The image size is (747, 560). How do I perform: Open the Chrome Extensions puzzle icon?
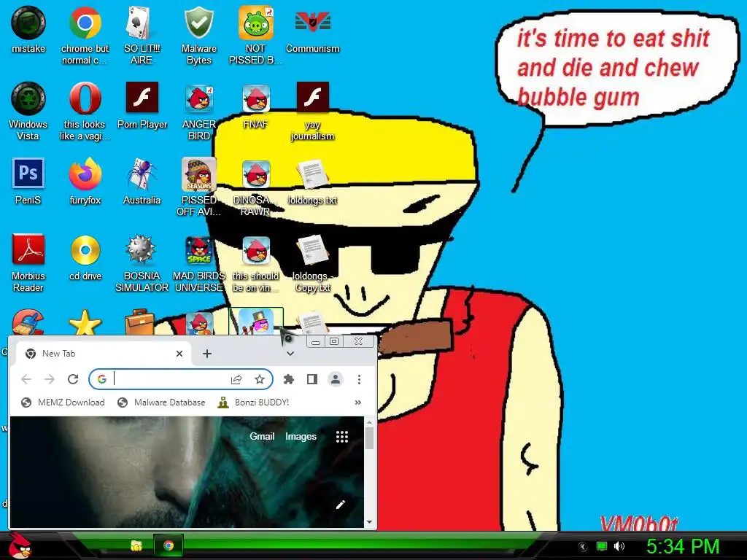click(289, 379)
